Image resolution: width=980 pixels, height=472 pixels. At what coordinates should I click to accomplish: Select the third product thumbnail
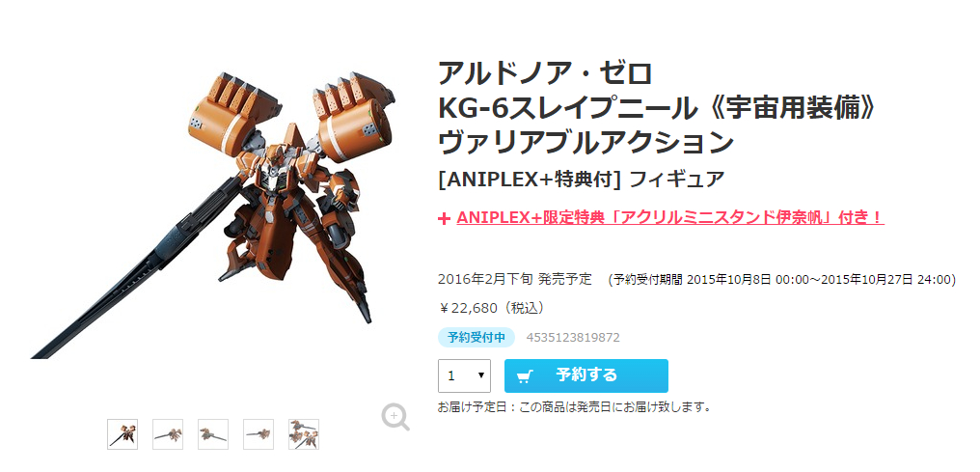pos(213,434)
